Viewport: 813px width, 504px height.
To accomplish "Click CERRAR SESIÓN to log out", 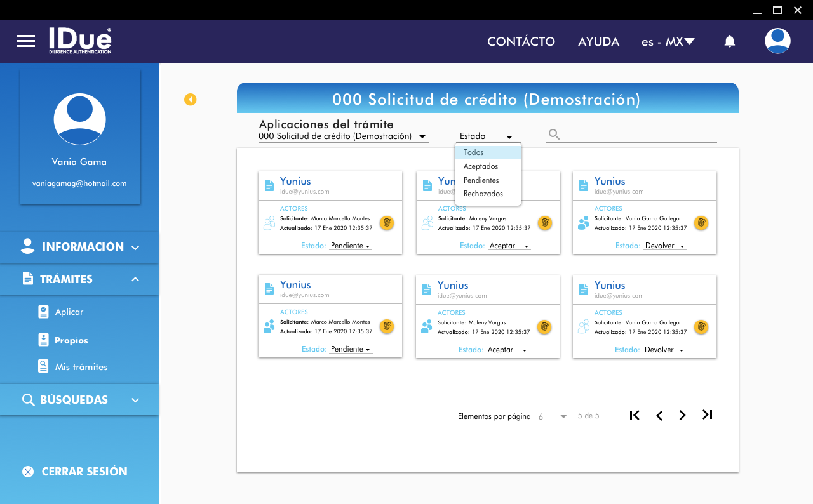I will pos(84,472).
